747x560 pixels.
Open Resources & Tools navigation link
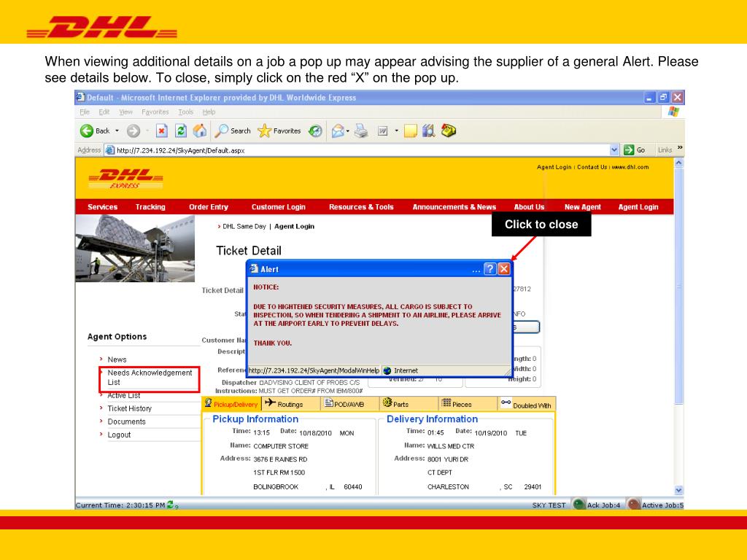[x=361, y=206]
